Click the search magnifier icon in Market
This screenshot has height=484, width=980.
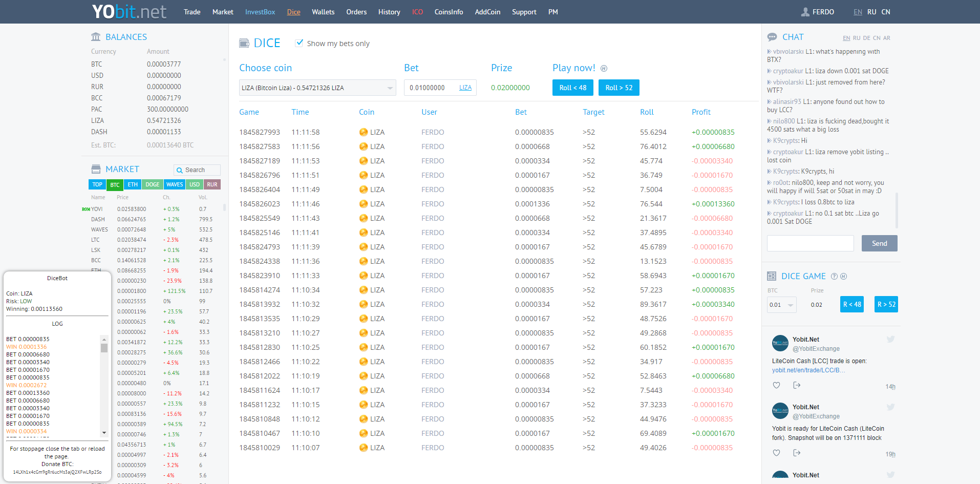pos(180,170)
